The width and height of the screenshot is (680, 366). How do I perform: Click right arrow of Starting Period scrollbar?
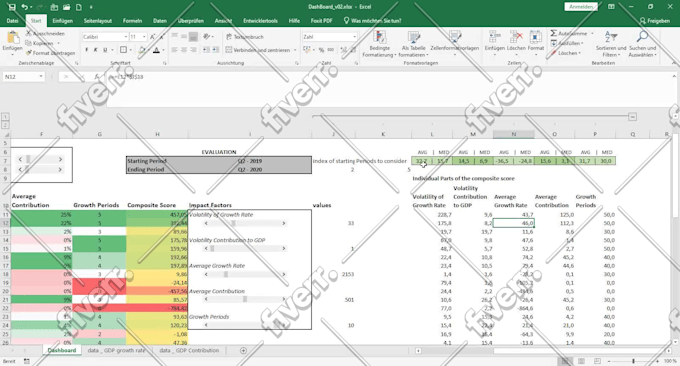click(x=60, y=160)
